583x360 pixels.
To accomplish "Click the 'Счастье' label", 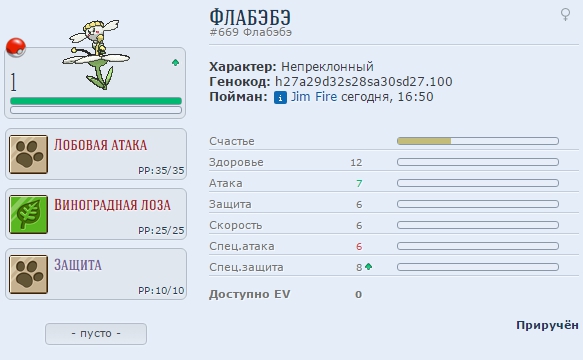I will [232, 141].
